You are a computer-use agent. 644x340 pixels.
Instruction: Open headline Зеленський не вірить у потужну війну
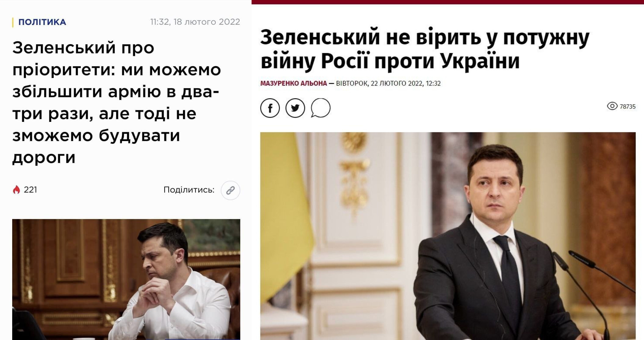click(x=425, y=49)
